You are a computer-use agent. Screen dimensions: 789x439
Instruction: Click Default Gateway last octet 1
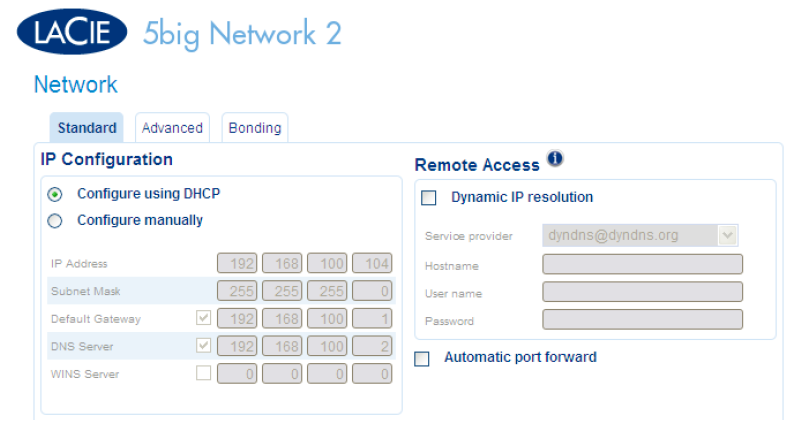[x=372, y=319]
